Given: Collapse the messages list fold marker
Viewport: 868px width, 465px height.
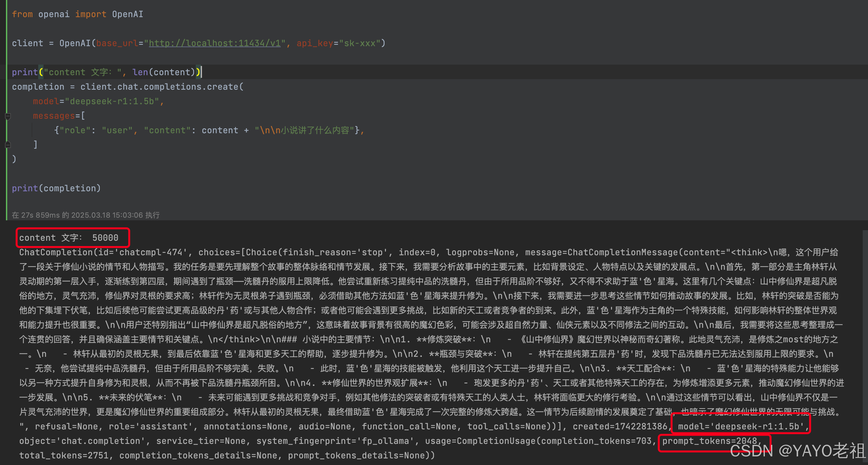Looking at the screenshot, I should click(x=8, y=116).
